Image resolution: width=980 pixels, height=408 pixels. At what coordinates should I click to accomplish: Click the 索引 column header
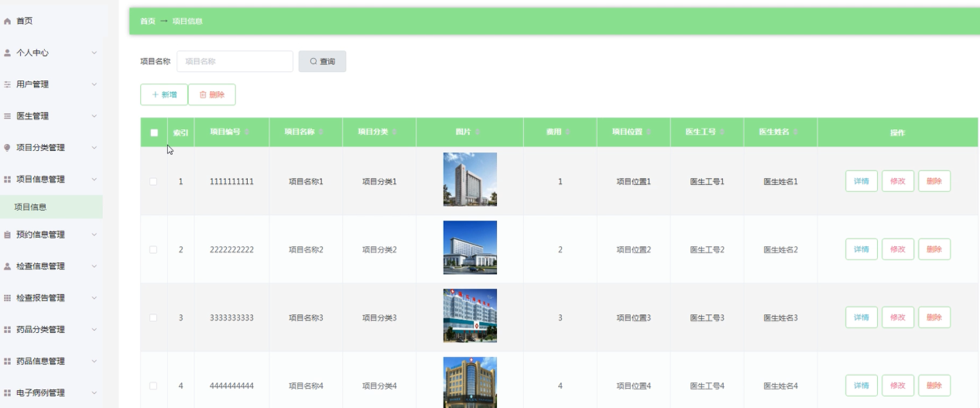tap(180, 133)
